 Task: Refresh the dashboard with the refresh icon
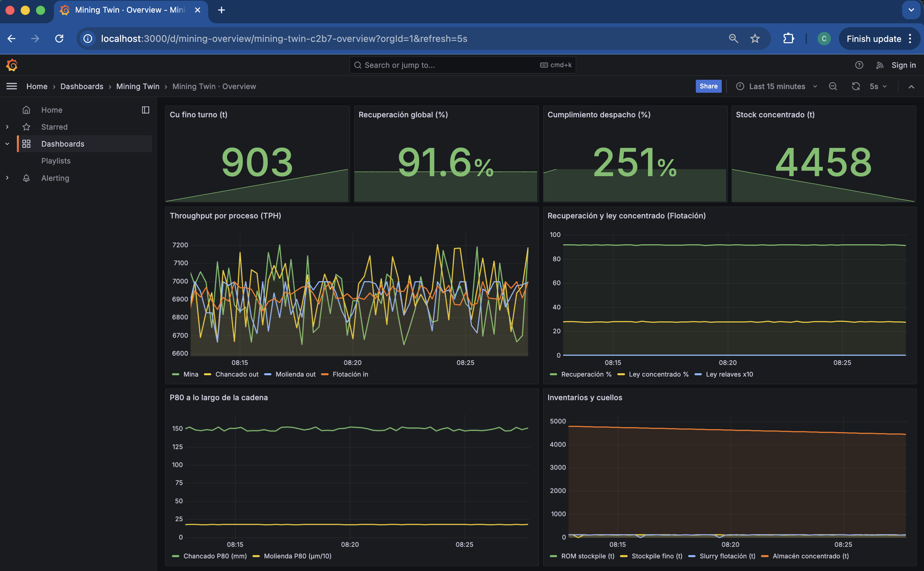tap(855, 86)
